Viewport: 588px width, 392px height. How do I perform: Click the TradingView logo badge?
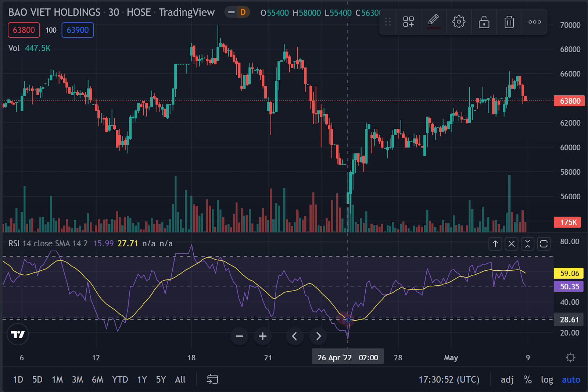tap(18, 334)
